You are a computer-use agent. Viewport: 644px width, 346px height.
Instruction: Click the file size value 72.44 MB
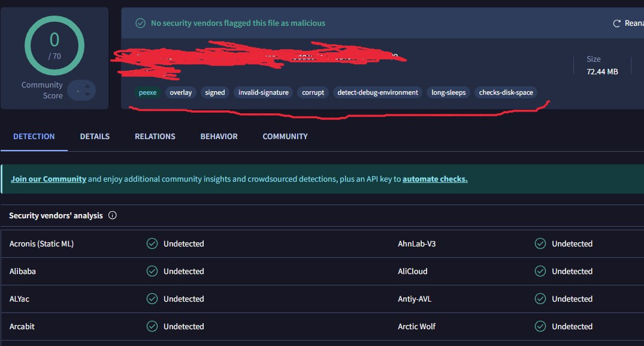(602, 72)
